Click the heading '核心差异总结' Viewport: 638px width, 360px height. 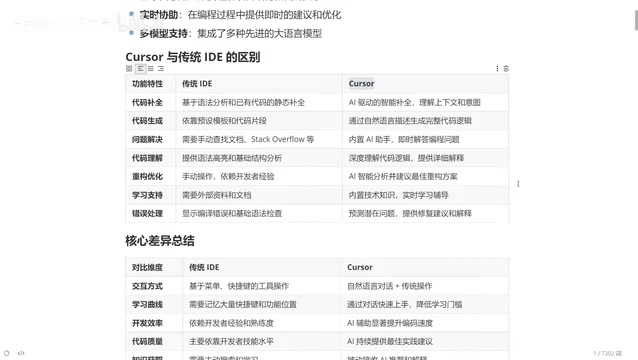coord(160,241)
